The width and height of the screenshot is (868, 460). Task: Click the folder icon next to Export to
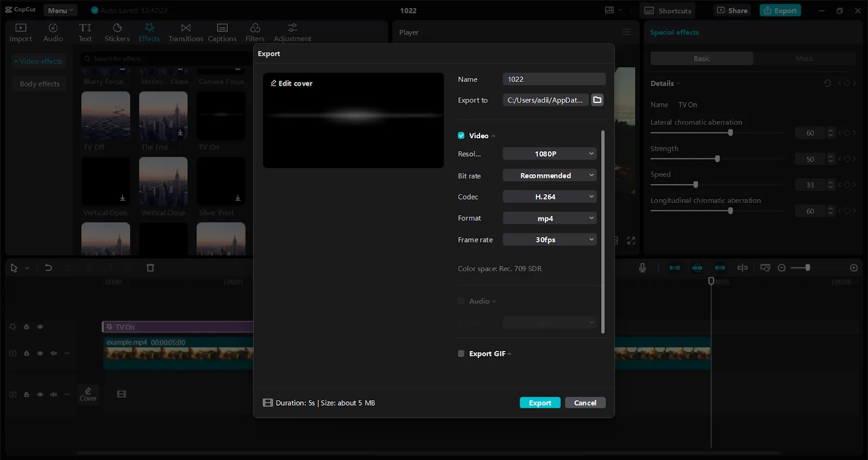coord(597,100)
